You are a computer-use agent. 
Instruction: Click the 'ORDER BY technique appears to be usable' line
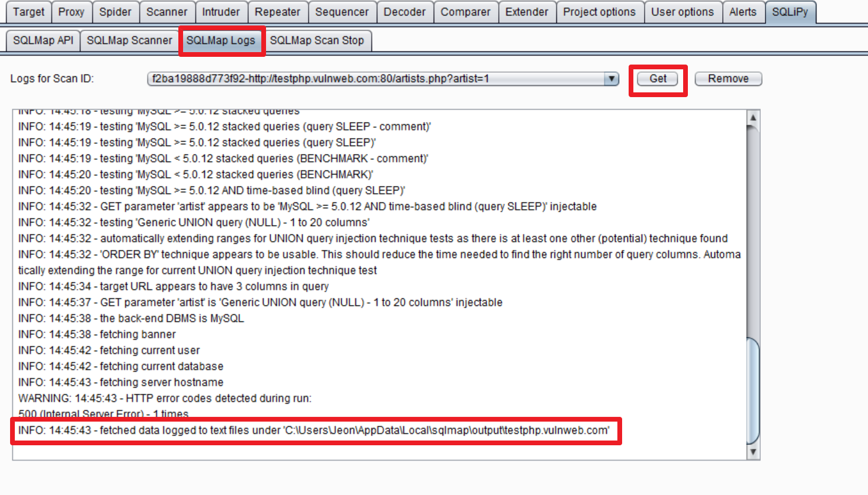[x=379, y=262]
